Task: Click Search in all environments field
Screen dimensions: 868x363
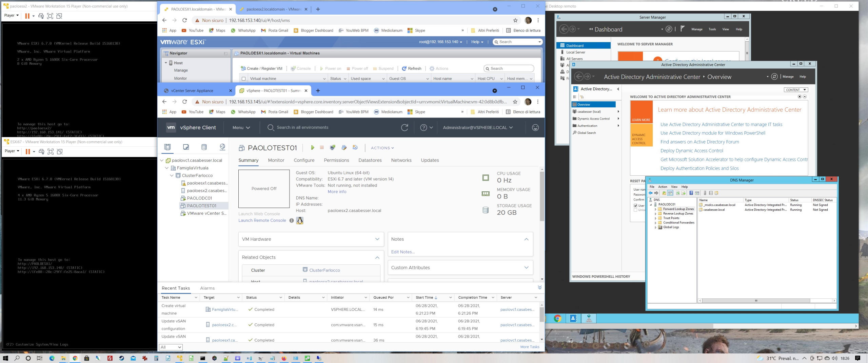Action: (302, 127)
